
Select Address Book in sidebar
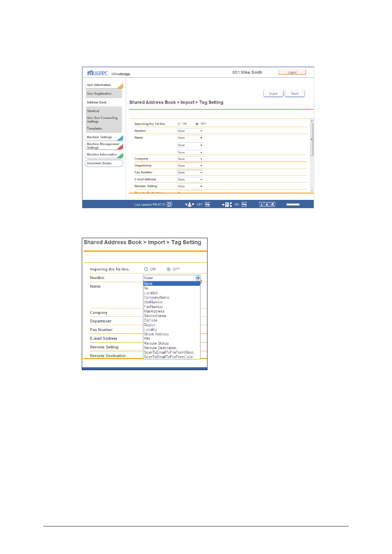point(104,102)
